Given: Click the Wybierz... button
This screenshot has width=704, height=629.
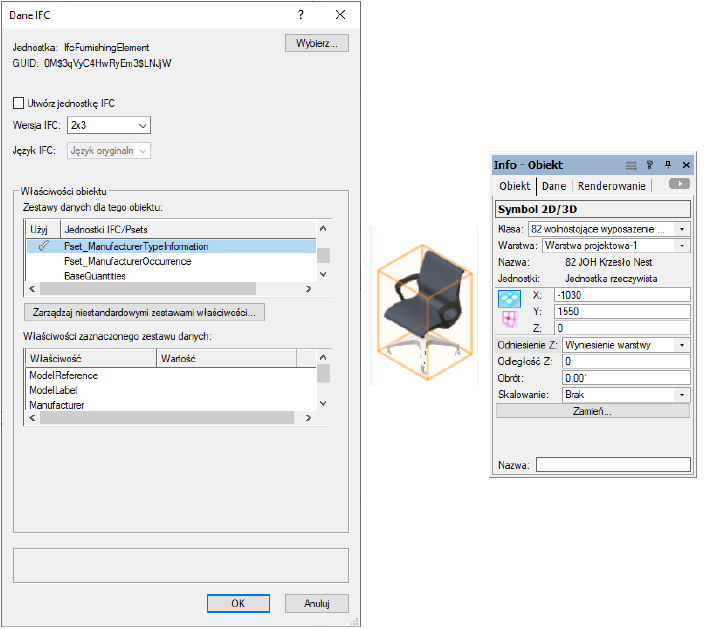Looking at the screenshot, I should [316, 43].
